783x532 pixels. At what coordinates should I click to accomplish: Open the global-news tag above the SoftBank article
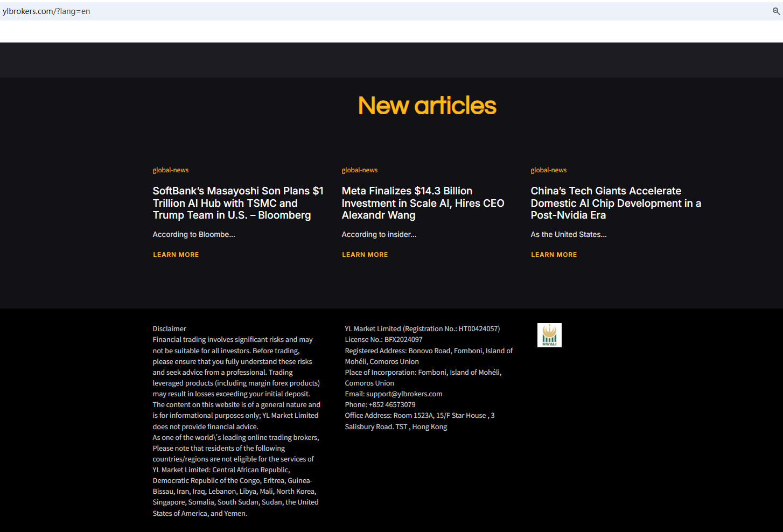(x=171, y=170)
